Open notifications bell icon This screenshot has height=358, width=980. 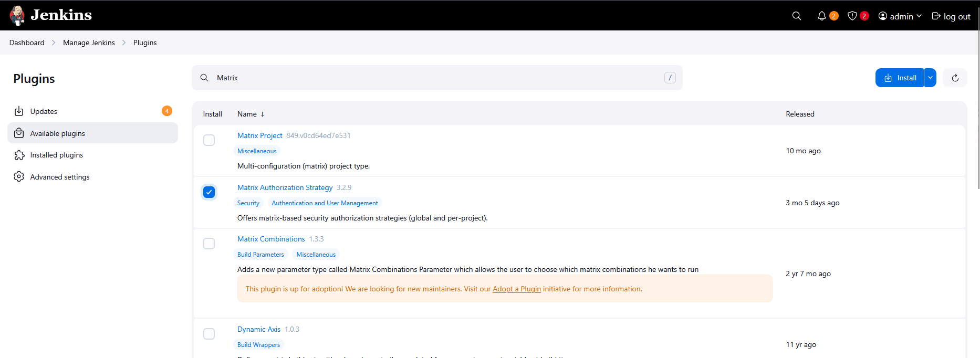822,16
